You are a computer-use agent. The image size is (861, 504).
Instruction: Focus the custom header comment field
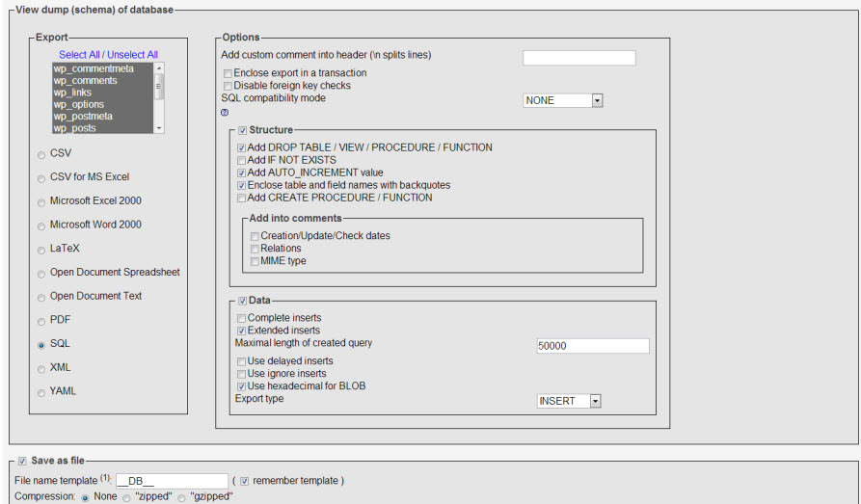click(579, 58)
